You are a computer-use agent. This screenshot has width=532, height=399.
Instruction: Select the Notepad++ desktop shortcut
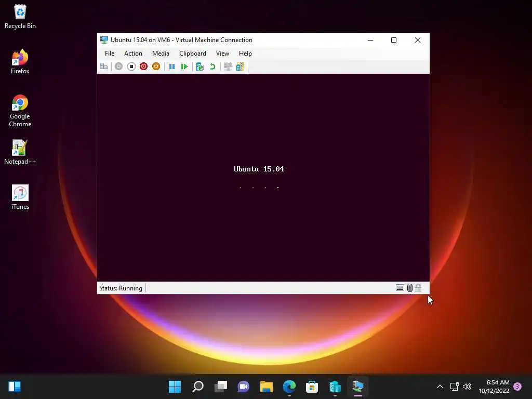tap(20, 152)
